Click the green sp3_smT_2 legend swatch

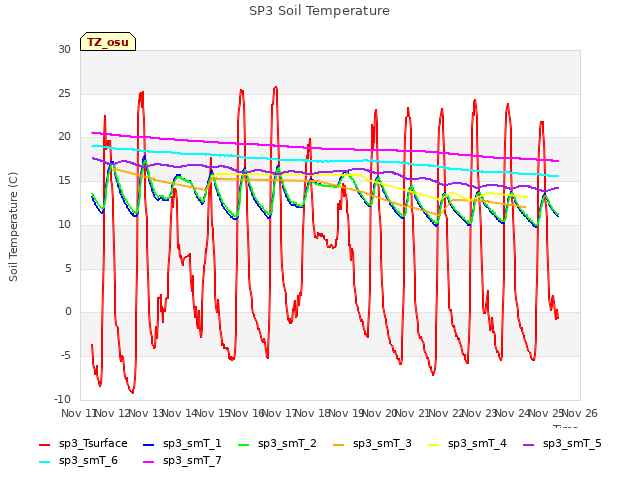[243, 444]
